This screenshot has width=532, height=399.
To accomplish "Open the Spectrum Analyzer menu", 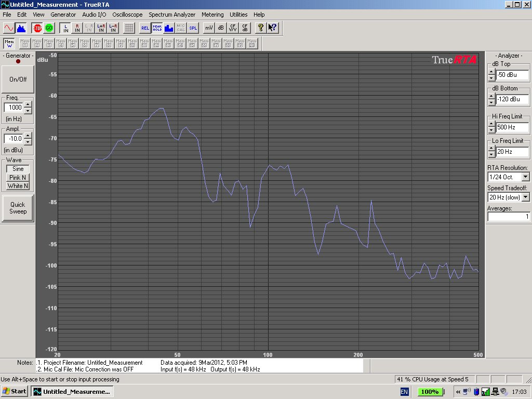I will 172,15.
